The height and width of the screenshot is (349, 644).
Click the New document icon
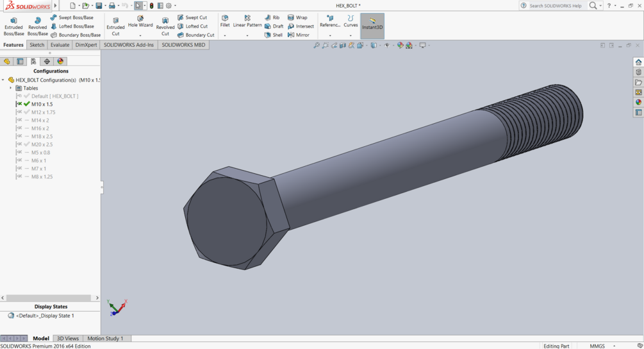point(72,6)
